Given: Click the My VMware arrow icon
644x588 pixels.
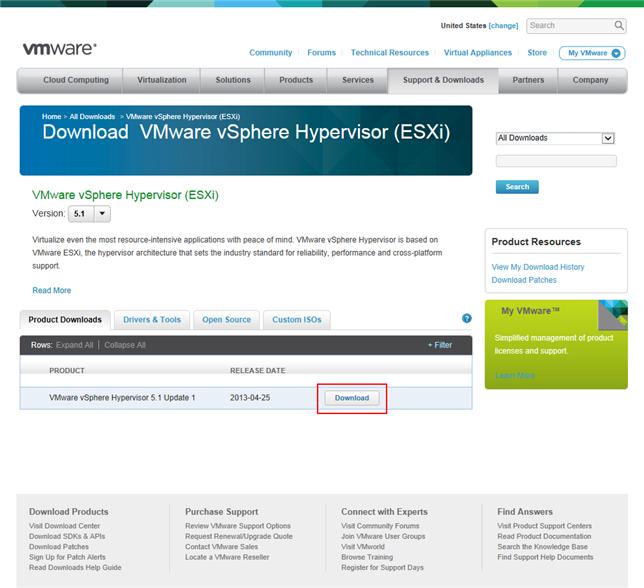Looking at the screenshot, I should [x=616, y=53].
